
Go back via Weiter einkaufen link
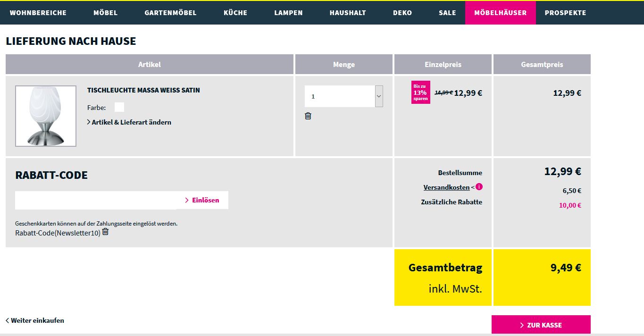click(x=35, y=320)
